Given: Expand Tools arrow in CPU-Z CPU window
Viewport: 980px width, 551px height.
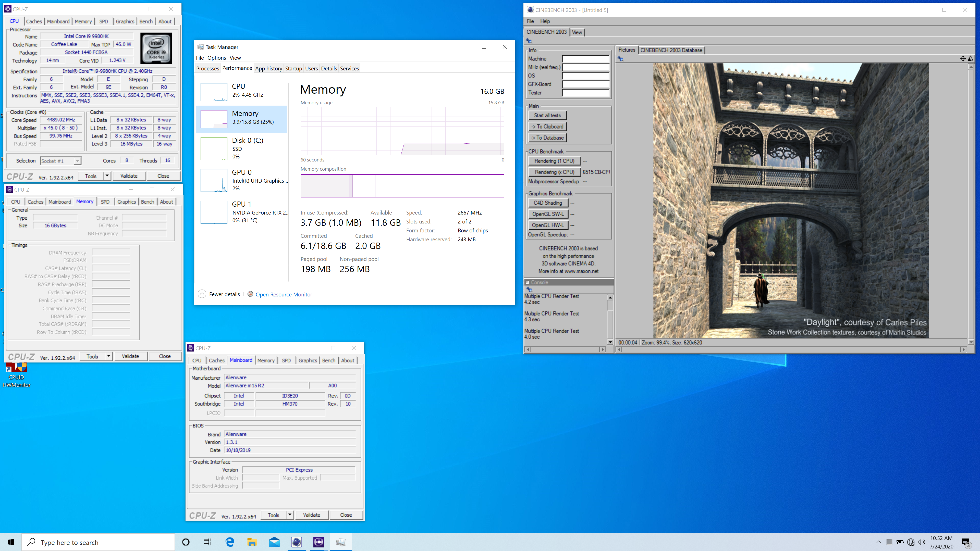Looking at the screenshot, I should [107, 176].
